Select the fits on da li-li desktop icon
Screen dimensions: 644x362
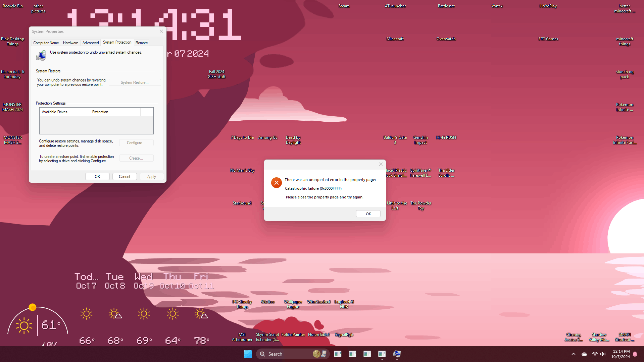13,74
